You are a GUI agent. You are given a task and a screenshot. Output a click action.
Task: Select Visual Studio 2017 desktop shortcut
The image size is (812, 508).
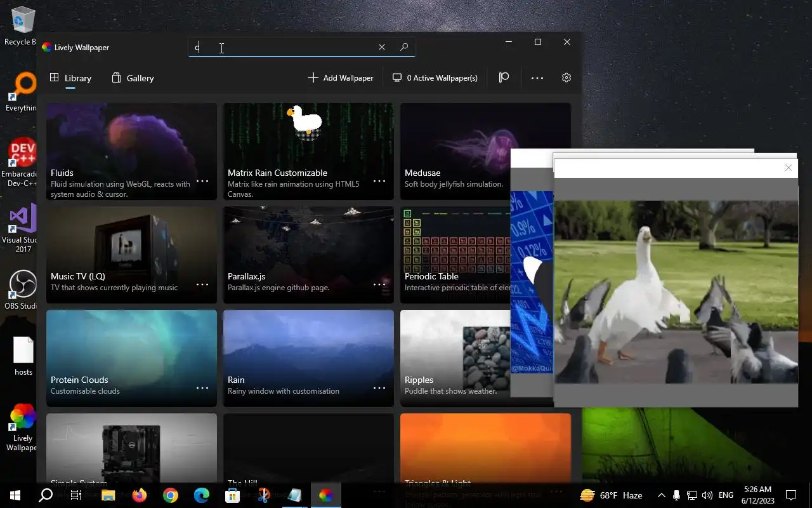point(23,229)
